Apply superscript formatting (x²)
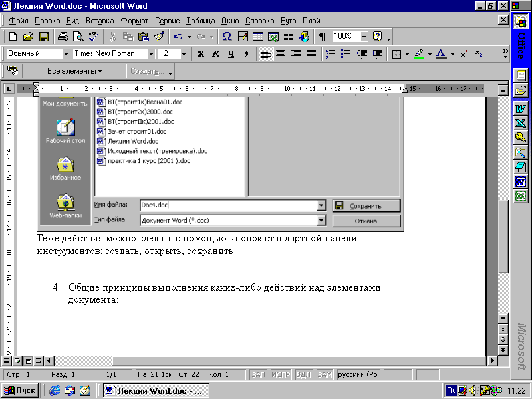Screen dimensions: 532x399 [464, 54]
